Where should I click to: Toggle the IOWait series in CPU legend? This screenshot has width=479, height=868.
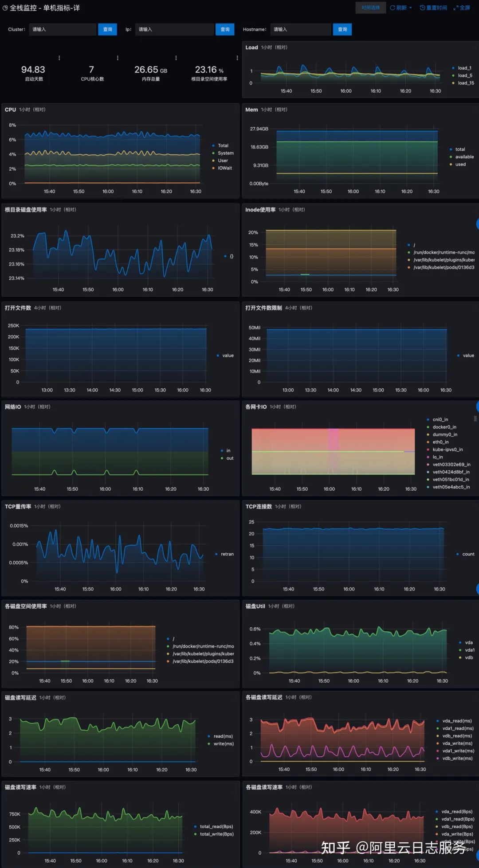pos(222,168)
